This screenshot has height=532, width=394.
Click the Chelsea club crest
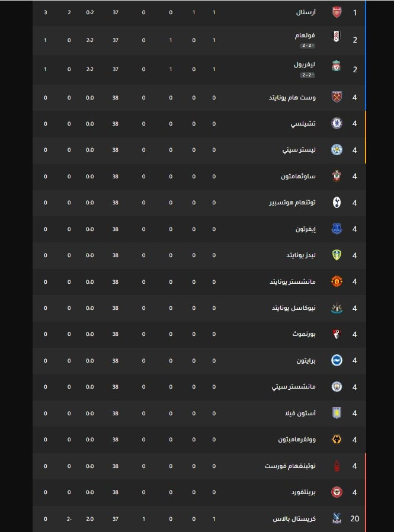(337, 123)
